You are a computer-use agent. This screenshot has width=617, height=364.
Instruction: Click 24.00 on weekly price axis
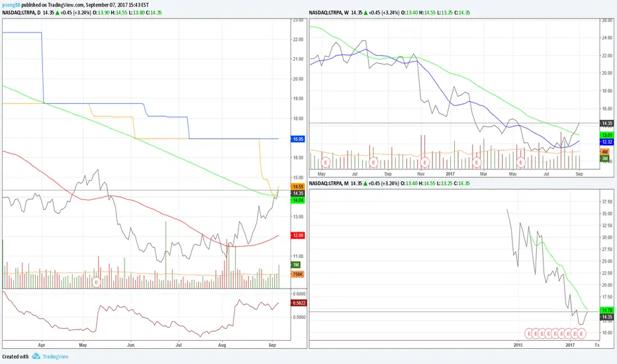click(x=607, y=38)
